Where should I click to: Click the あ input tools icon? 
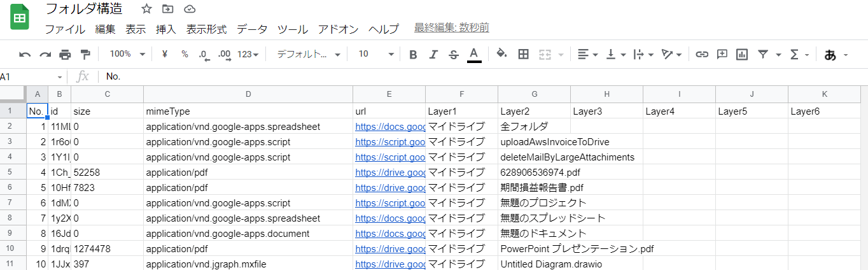tap(830, 55)
